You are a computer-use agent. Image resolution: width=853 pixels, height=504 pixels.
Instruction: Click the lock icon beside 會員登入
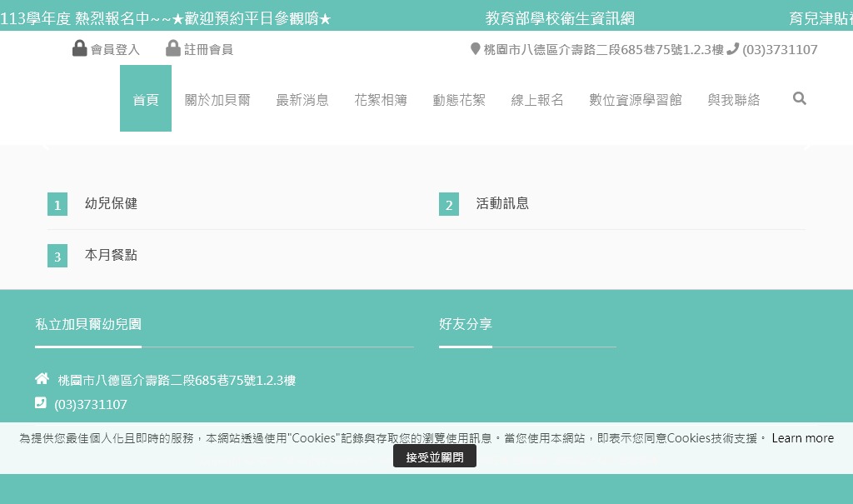80,49
